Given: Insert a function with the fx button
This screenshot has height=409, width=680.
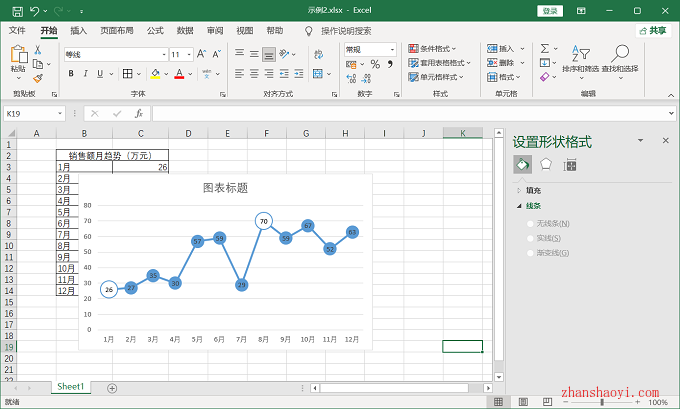Looking at the screenshot, I should coord(139,114).
